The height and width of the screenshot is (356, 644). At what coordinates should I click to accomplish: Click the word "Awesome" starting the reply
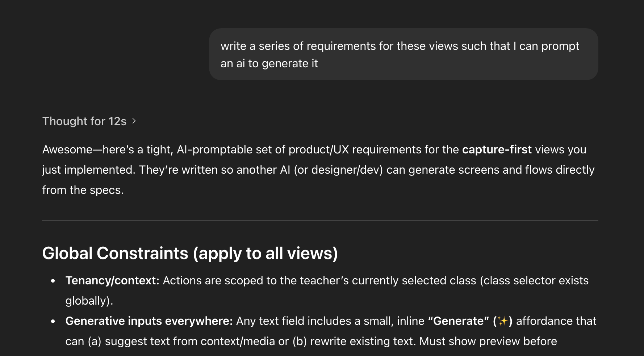(67, 149)
